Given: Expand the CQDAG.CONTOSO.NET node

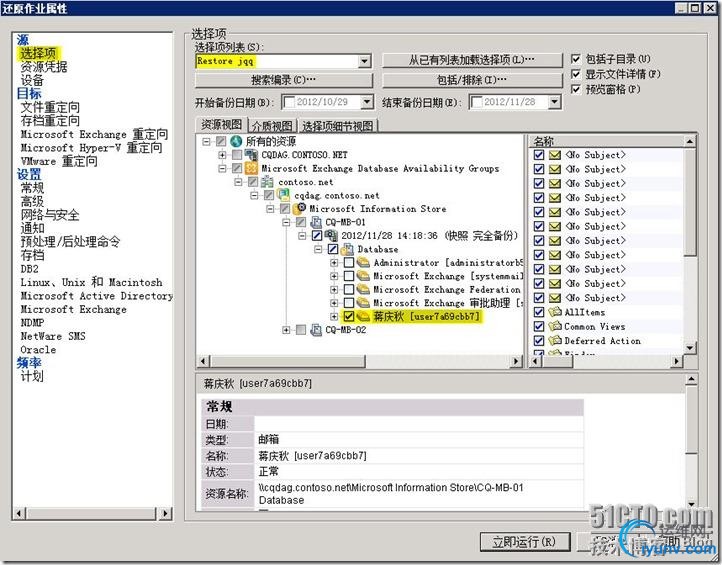Looking at the screenshot, I should coord(222,155).
